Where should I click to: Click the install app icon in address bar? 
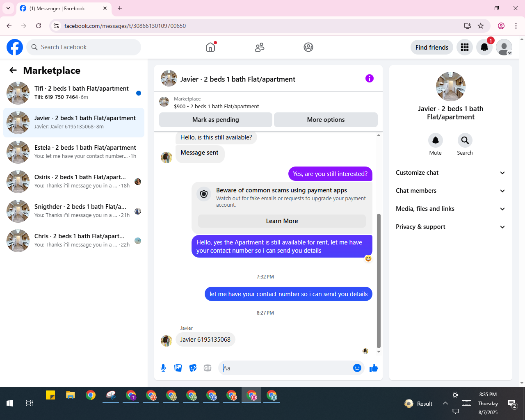[467, 26]
